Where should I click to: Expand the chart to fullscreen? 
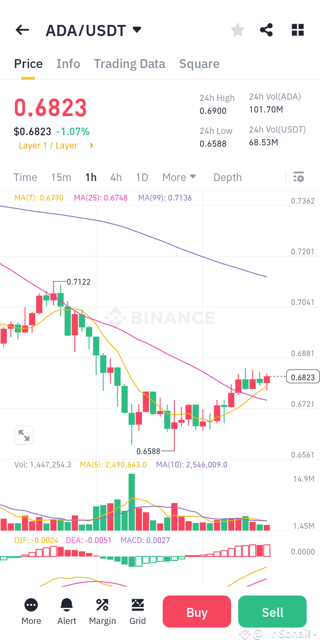(x=24, y=435)
